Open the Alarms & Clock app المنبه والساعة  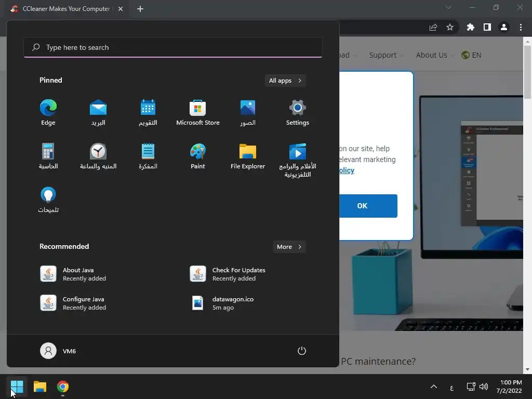[x=98, y=156]
